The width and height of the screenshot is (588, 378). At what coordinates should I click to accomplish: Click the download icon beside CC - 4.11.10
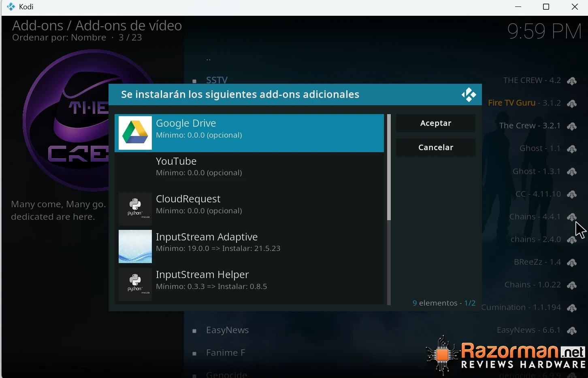[572, 195]
